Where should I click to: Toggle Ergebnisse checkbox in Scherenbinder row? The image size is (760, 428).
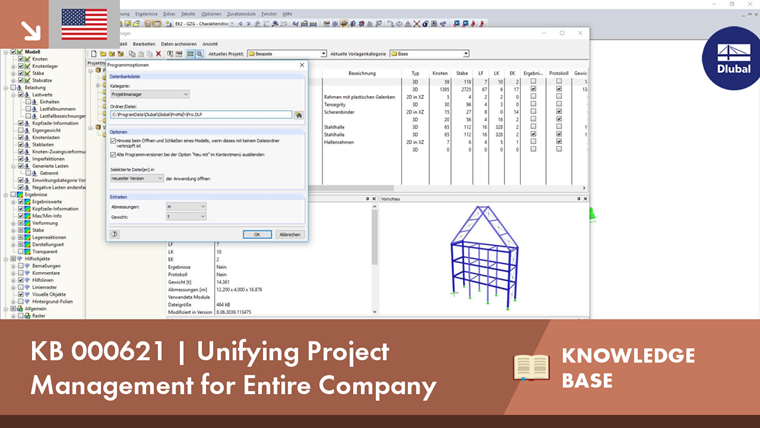(x=533, y=111)
